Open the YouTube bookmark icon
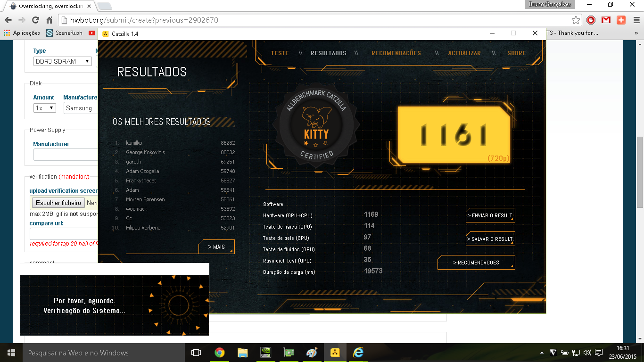 coord(91,33)
